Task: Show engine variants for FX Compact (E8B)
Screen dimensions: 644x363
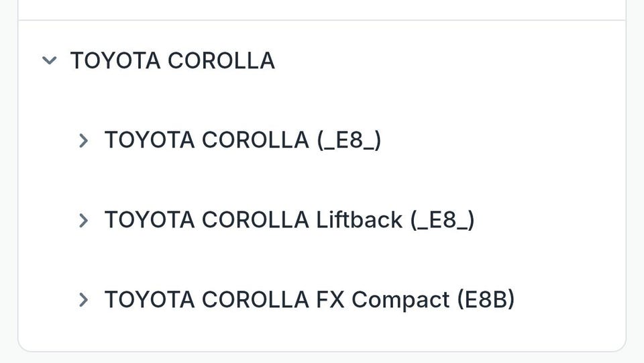Action: 83,300
